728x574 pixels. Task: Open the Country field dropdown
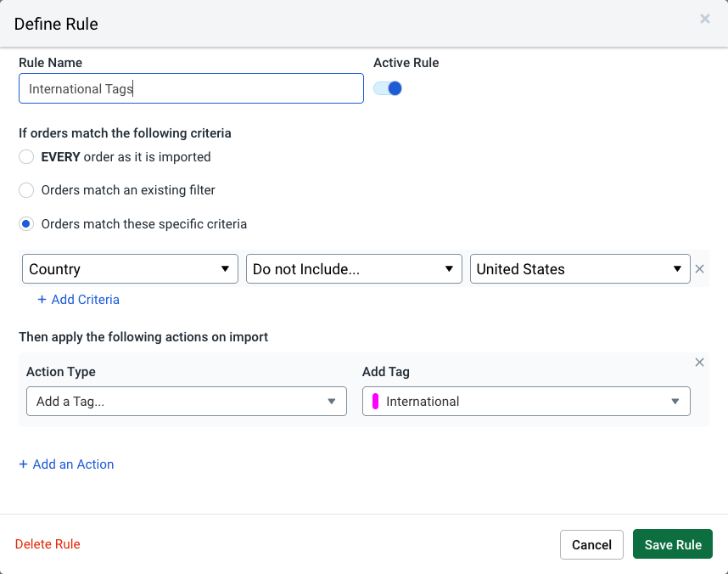[x=129, y=268]
